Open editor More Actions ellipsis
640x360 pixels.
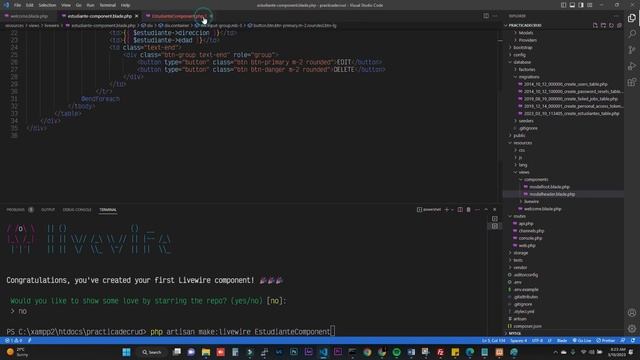pyautogui.click(x=495, y=16)
